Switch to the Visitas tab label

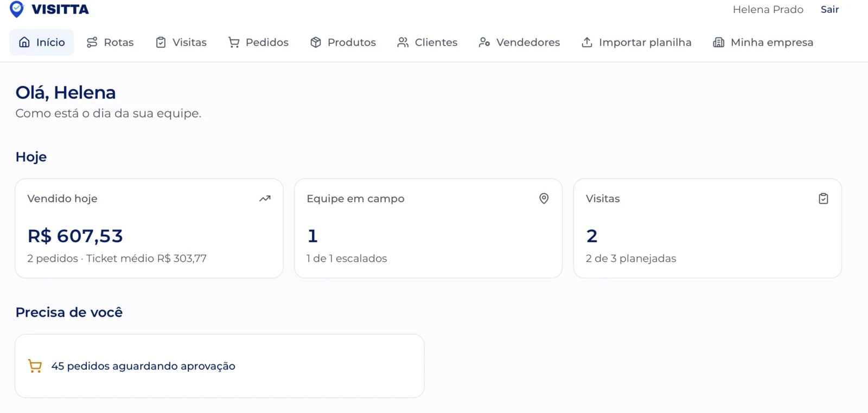point(189,42)
